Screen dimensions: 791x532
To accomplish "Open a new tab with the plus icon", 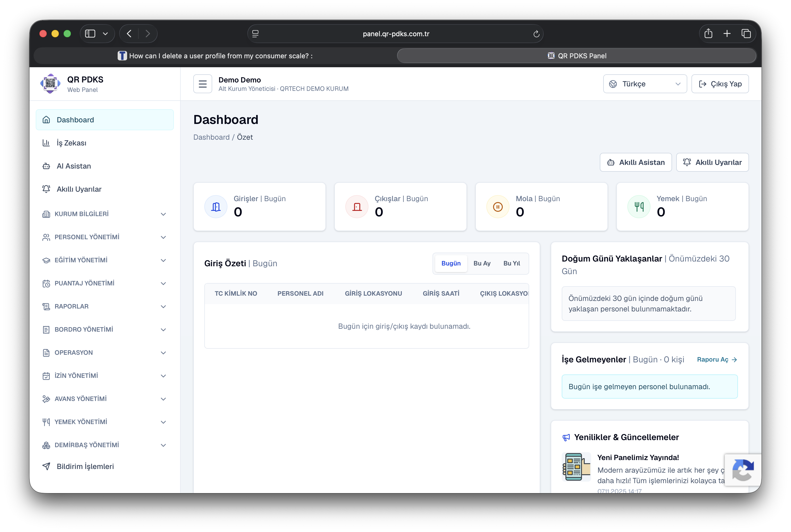I will click(727, 34).
